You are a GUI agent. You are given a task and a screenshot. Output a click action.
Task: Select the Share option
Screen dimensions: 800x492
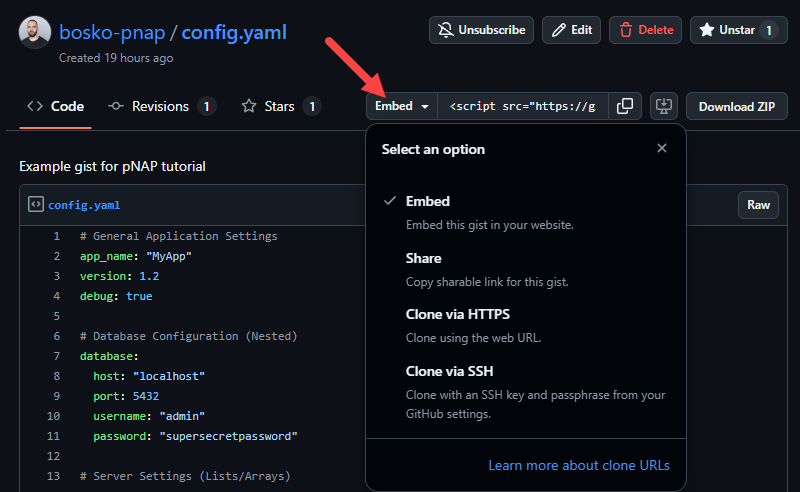[526, 269]
